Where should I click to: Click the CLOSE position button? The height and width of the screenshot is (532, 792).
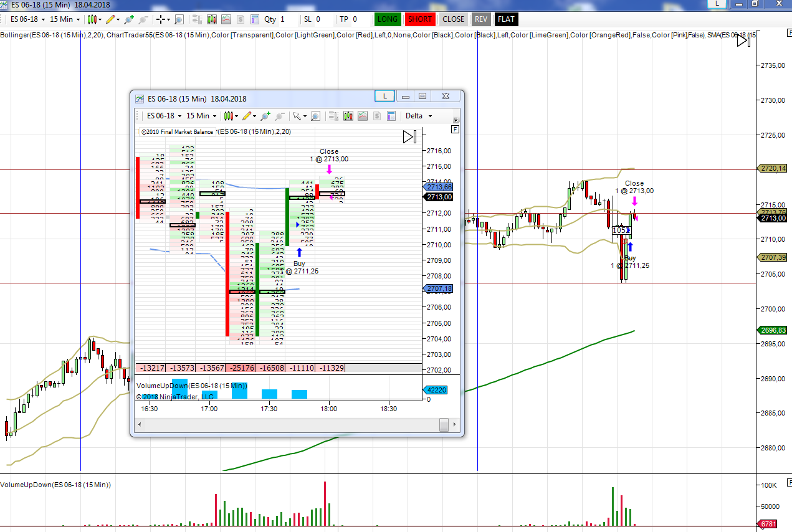point(453,19)
